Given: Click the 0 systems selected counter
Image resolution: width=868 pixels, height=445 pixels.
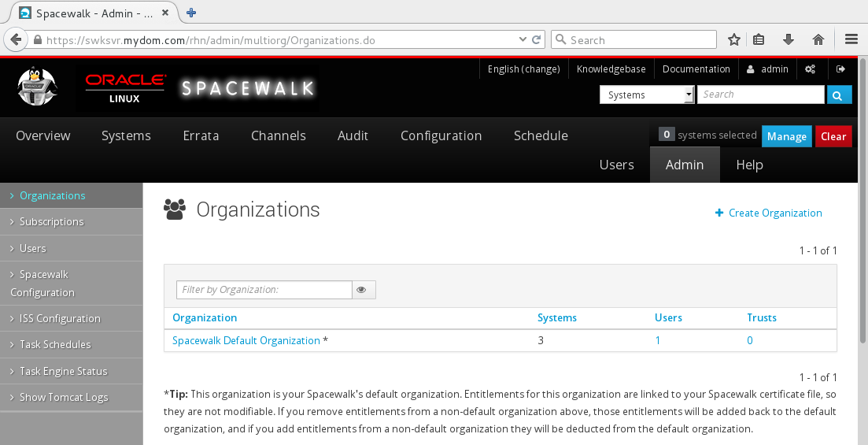Looking at the screenshot, I should point(708,135).
